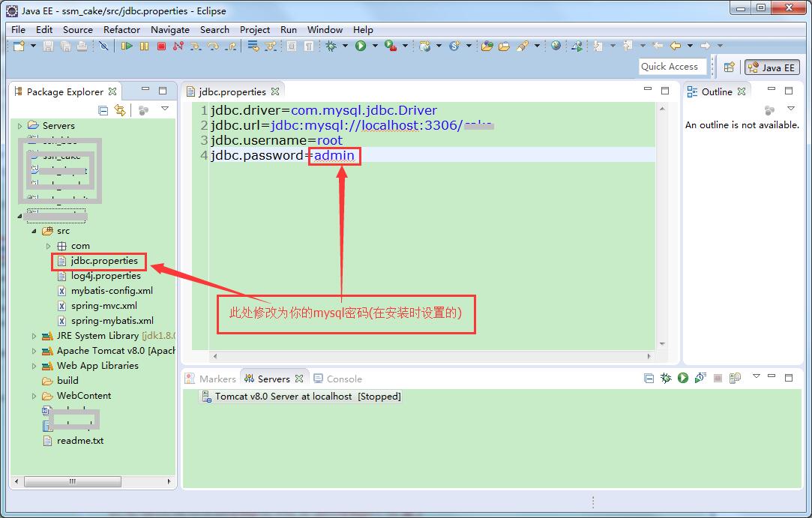Open the Navigate menu
Image resolution: width=812 pixels, height=518 pixels.
tap(170, 29)
